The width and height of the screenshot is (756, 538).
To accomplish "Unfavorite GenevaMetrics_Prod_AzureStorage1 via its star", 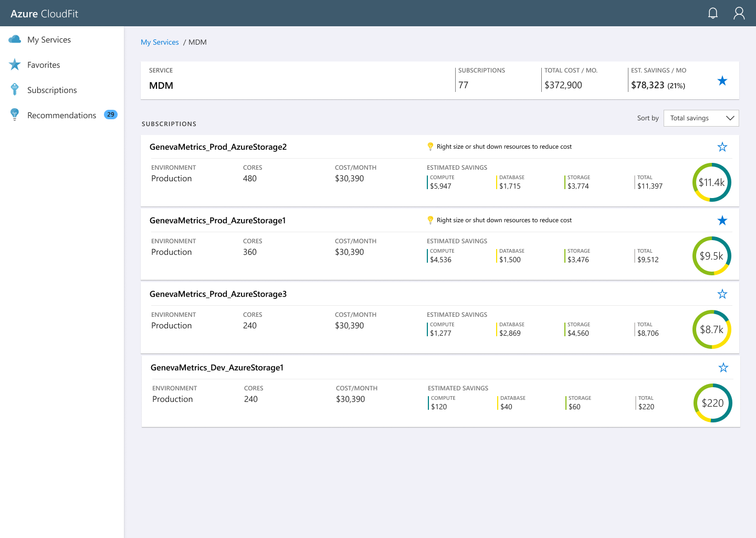I will click(722, 220).
